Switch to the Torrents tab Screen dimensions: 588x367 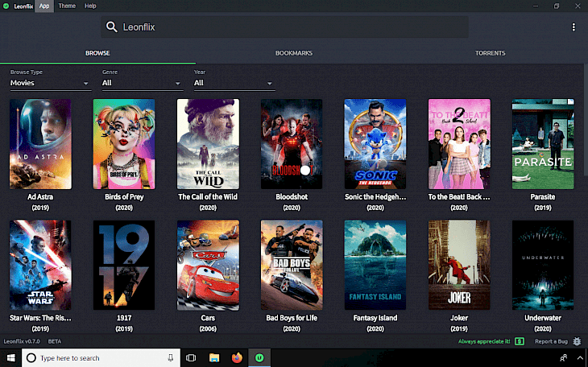pos(490,53)
